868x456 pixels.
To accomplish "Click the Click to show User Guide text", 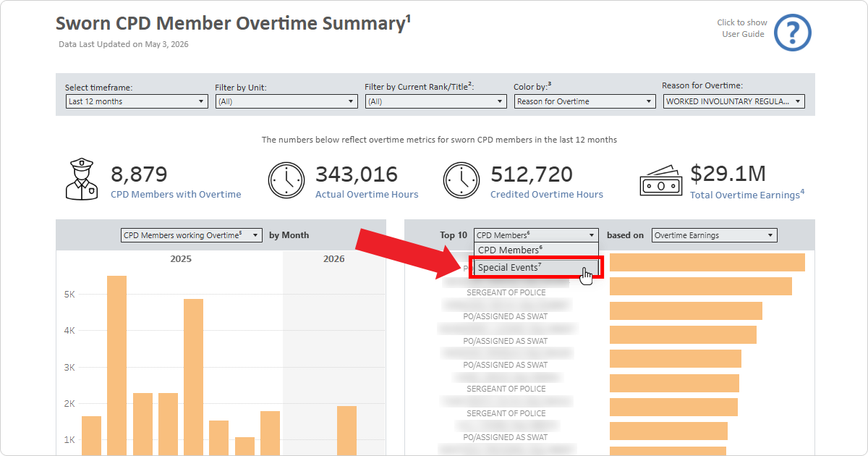I will click(x=742, y=28).
